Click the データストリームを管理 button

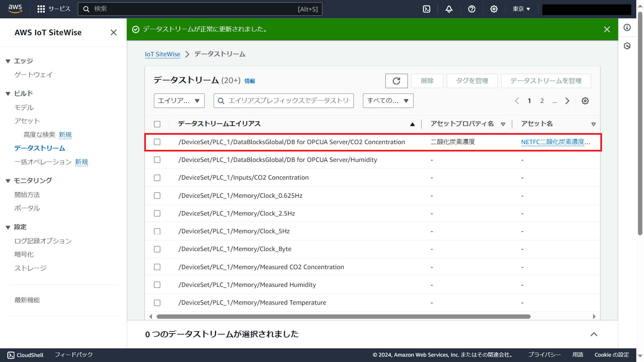pos(546,81)
